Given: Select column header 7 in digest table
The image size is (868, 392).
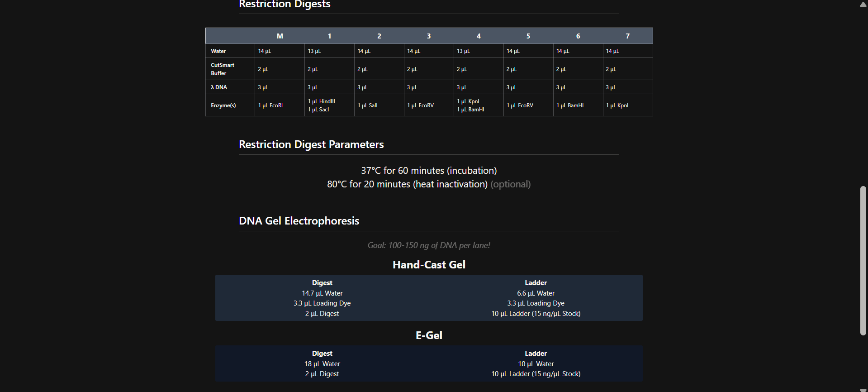Looking at the screenshot, I should [x=627, y=36].
